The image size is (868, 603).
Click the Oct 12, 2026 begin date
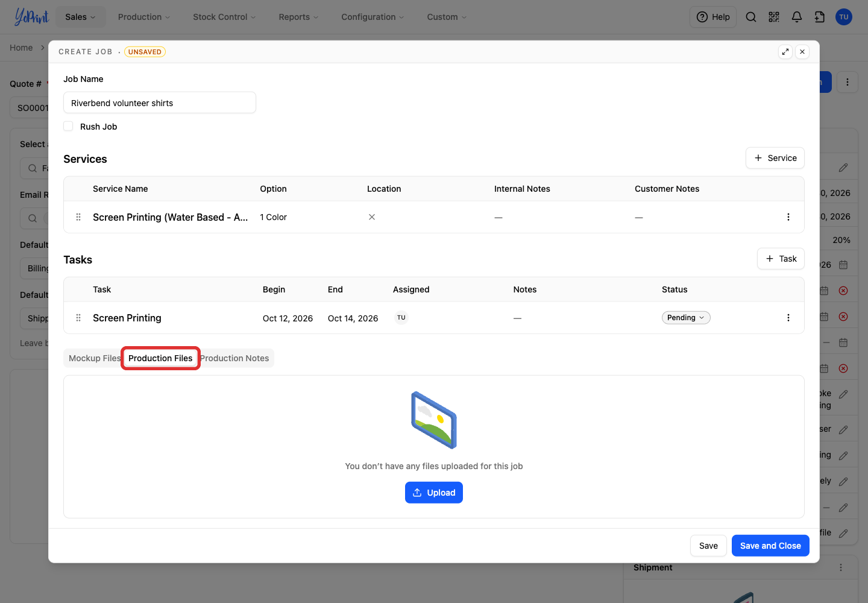(288, 318)
